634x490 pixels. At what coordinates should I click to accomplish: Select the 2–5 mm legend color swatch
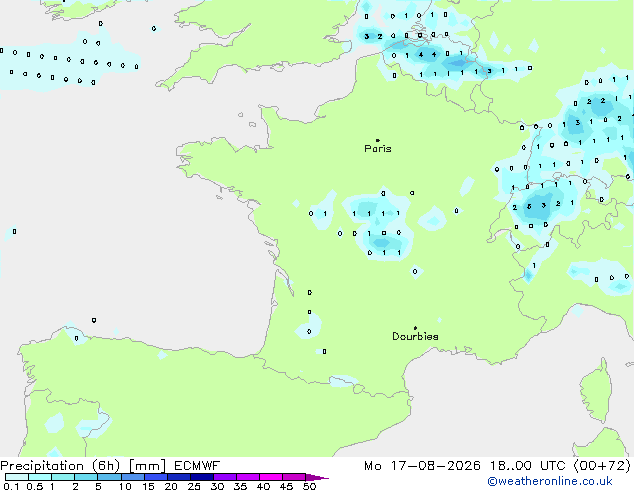click(x=86, y=477)
